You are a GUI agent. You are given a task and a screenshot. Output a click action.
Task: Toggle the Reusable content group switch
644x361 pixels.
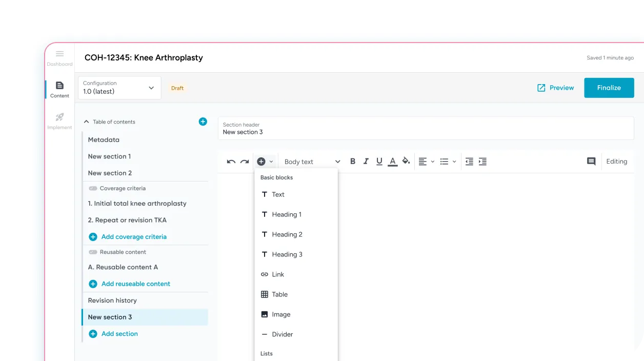[93, 252]
